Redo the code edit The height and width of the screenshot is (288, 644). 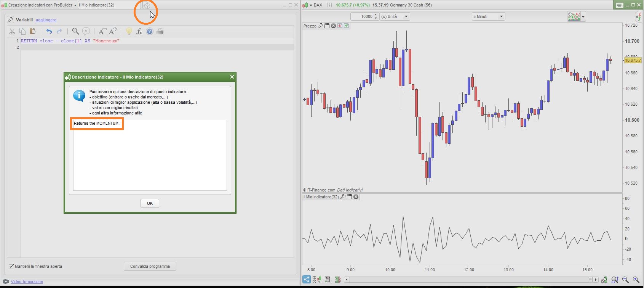pos(59,31)
